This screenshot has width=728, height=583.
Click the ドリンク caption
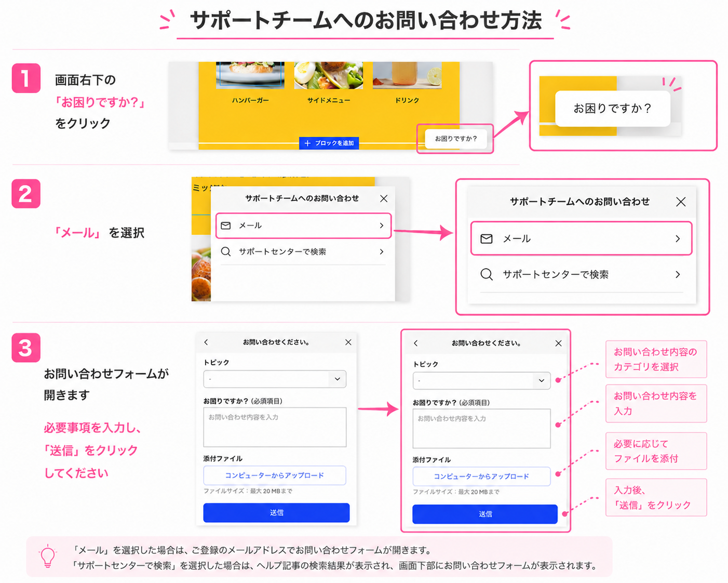[x=407, y=100]
